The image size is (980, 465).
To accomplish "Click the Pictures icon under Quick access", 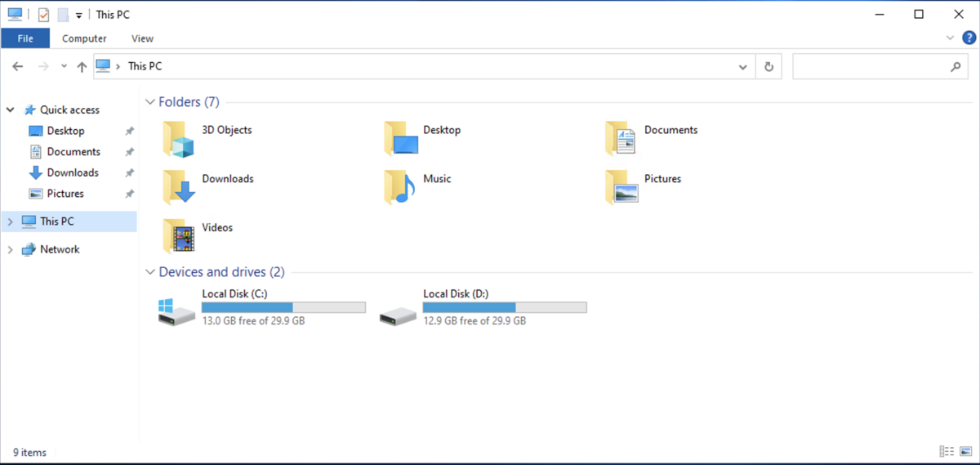I will 35,194.
